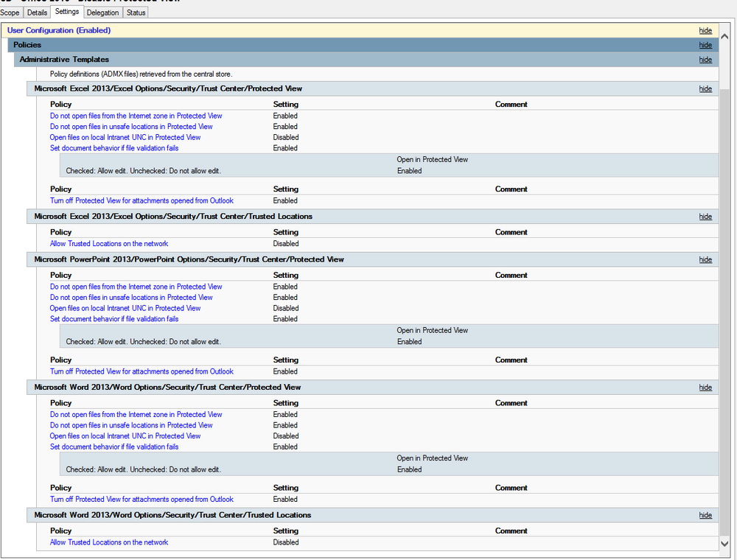The image size is (737, 560).
Task: Open Excel 'Turn off Protected View for attachments' policy
Action: [142, 200]
